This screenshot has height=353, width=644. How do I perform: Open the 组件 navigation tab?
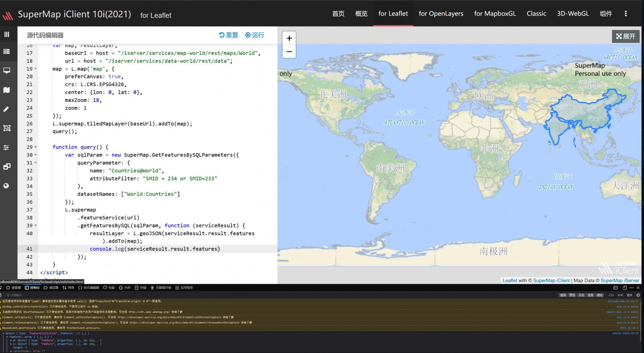pyautogui.click(x=606, y=14)
